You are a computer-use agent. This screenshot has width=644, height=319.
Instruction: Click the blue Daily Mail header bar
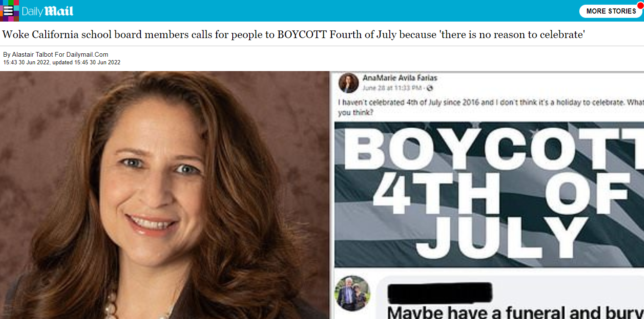coord(322,11)
